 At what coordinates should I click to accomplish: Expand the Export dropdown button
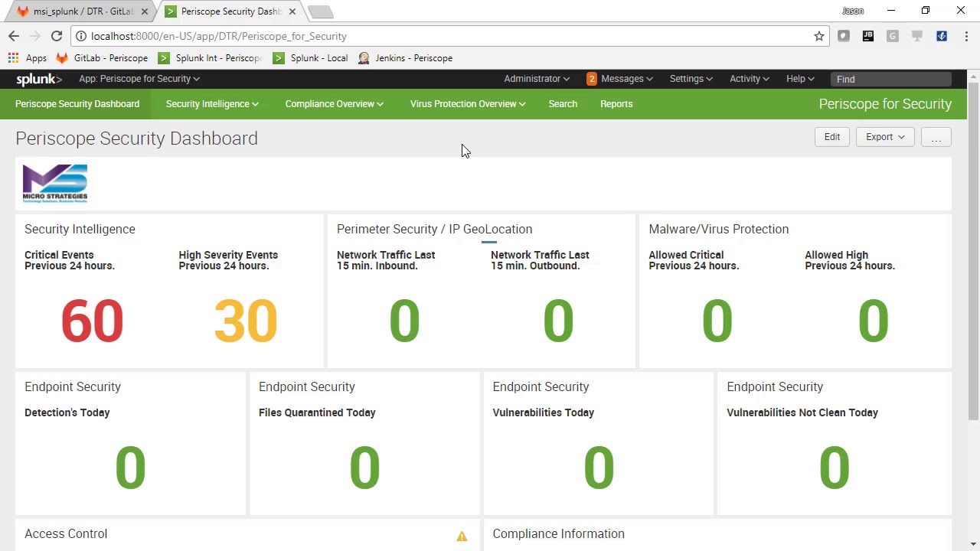pyautogui.click(x=885, y=137)
